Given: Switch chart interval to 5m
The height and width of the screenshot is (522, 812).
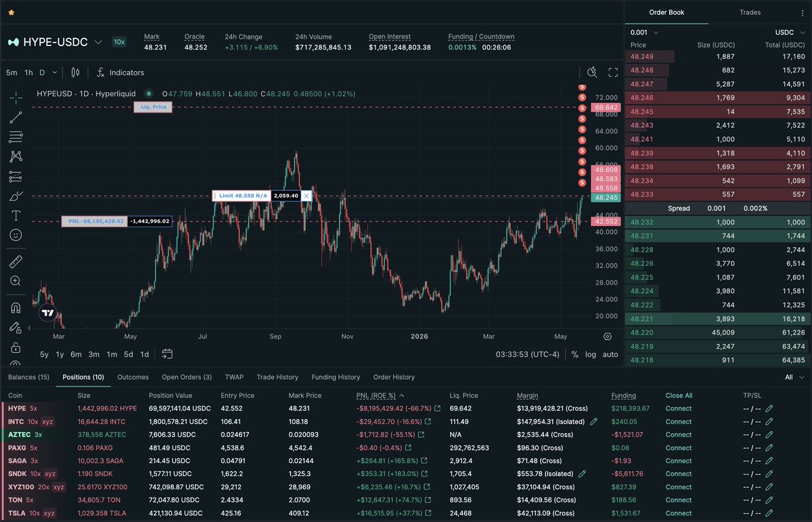Looking at the screenshot, I should [x=12, y=72].
